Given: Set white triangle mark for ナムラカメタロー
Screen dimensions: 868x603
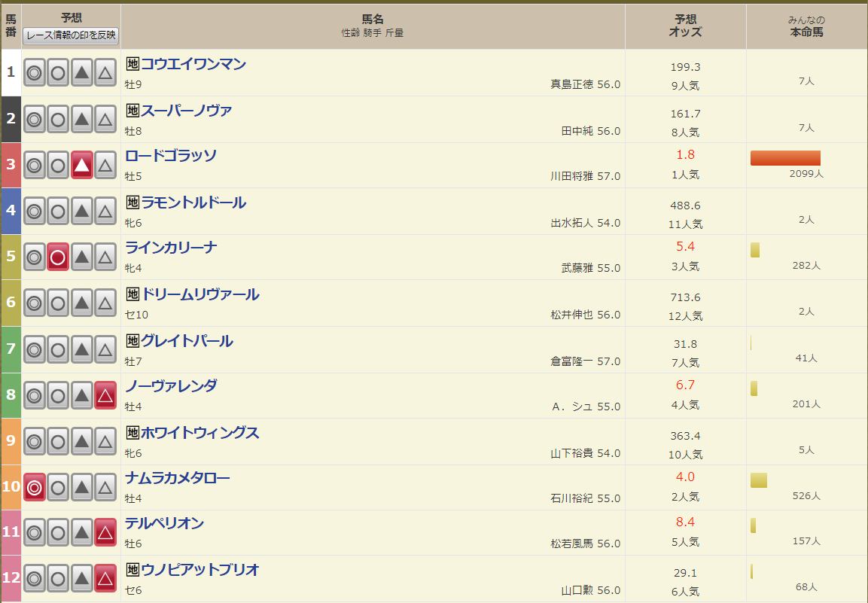Looking at the screenshot, I should (105, 487).
